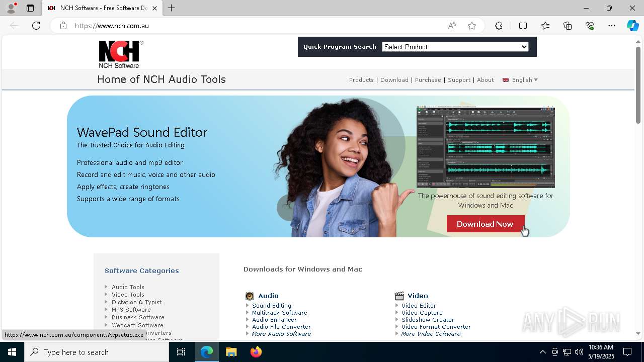The image size is (644, 362).
Task: Select Audio Tools in Software Categories
Action: (128, 287)
